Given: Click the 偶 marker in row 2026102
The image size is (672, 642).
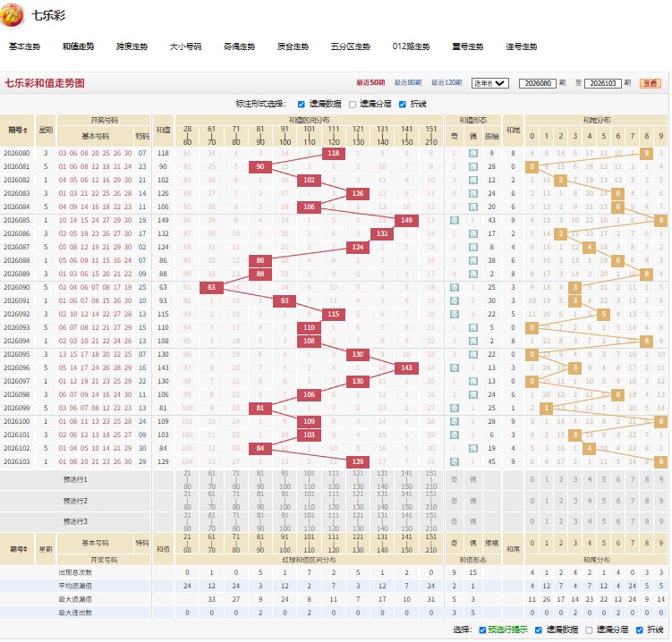Looking at the screenshot, I should [x=473, y=448].
